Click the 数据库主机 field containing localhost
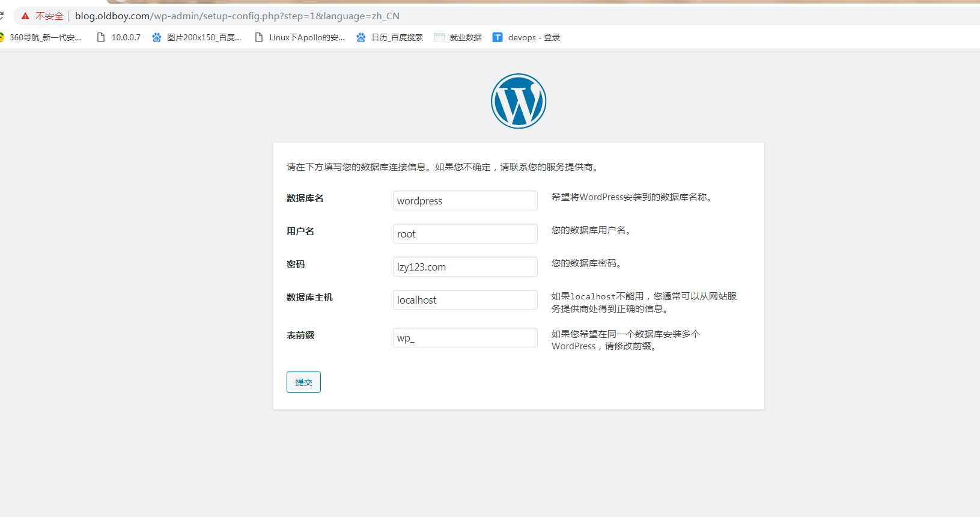Image resolution: width=980 pixels, height=517 pixels. click(x=465, y=300)
